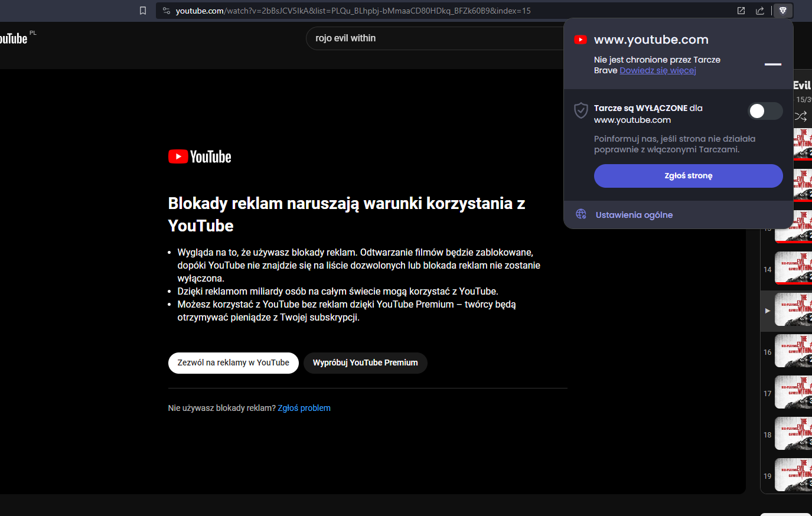Click the red YouTube favicon in Shields popup
This screenshot has height=516, width=812.
(581, 40)
